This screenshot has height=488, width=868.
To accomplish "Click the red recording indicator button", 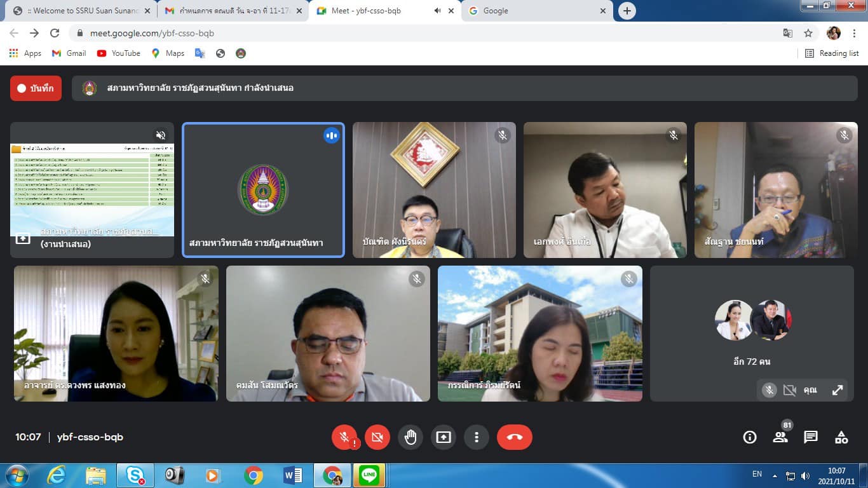I will pyautogui.click(x=36, y=88).
